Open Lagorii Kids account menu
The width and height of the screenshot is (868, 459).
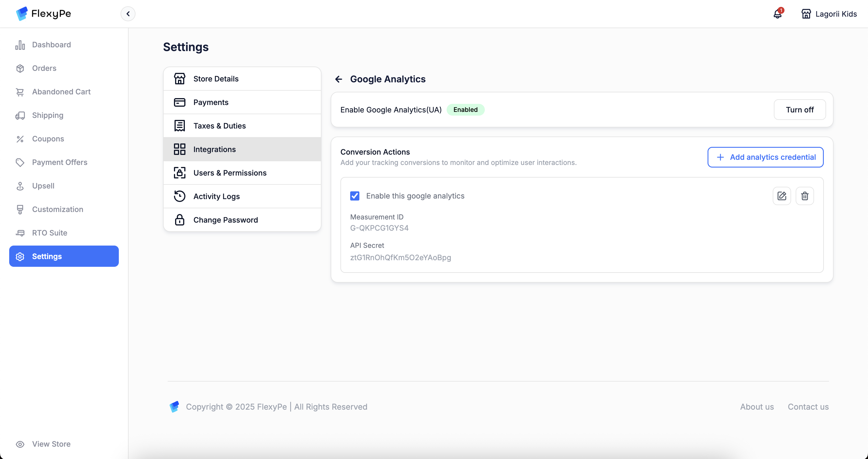point(836,14)
